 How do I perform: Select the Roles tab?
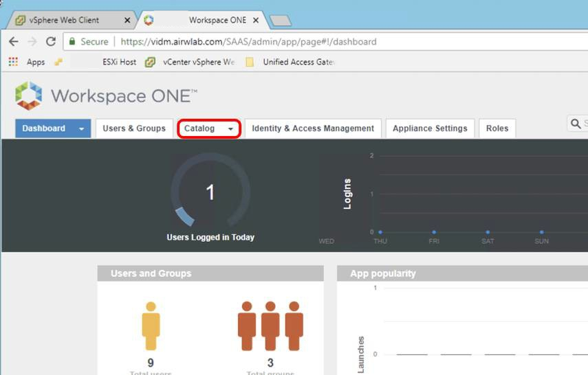coord(497,128)
